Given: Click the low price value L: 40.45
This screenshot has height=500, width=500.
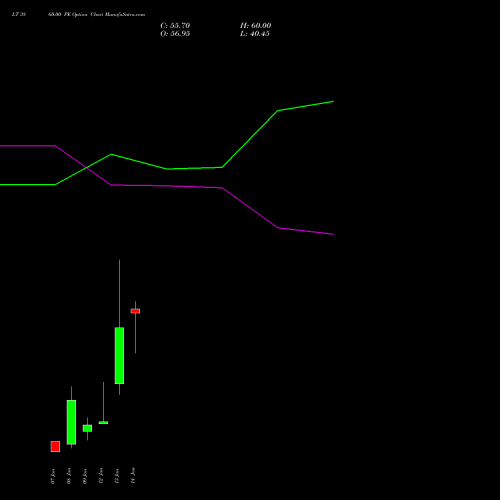Looking at the screenshot, I should coord(255,34).
